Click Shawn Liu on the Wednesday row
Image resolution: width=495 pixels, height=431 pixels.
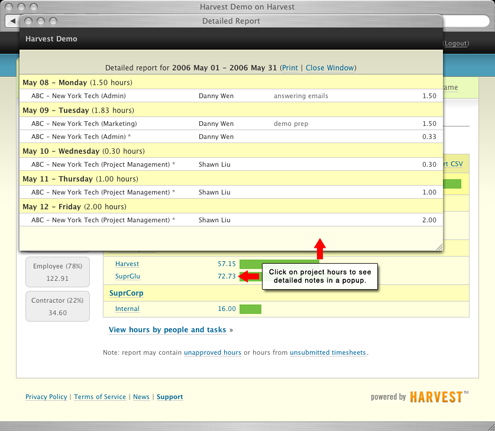pos(214,164)
